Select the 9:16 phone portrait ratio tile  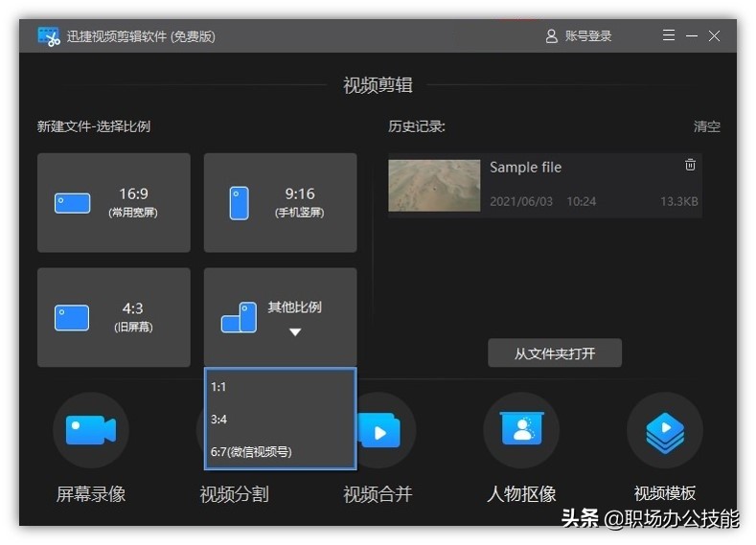click(280, 202)
